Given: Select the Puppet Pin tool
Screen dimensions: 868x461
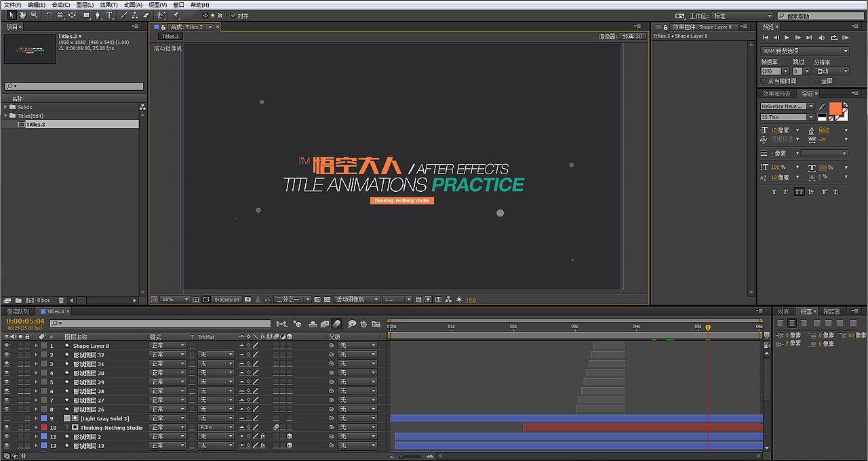Looking at the screenshot, I should click(x=176, y=15).
